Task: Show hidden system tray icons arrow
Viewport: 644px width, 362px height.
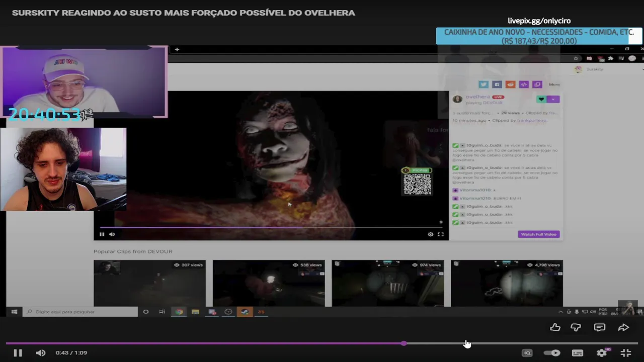Action: (561, 312)
